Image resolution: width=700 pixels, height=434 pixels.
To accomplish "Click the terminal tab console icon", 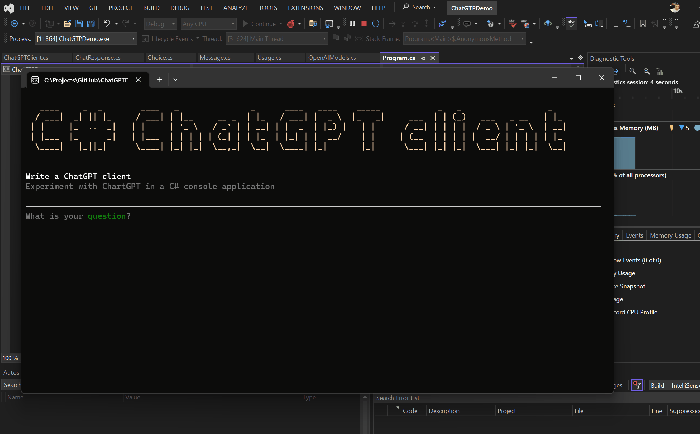I will click(35, 80).
